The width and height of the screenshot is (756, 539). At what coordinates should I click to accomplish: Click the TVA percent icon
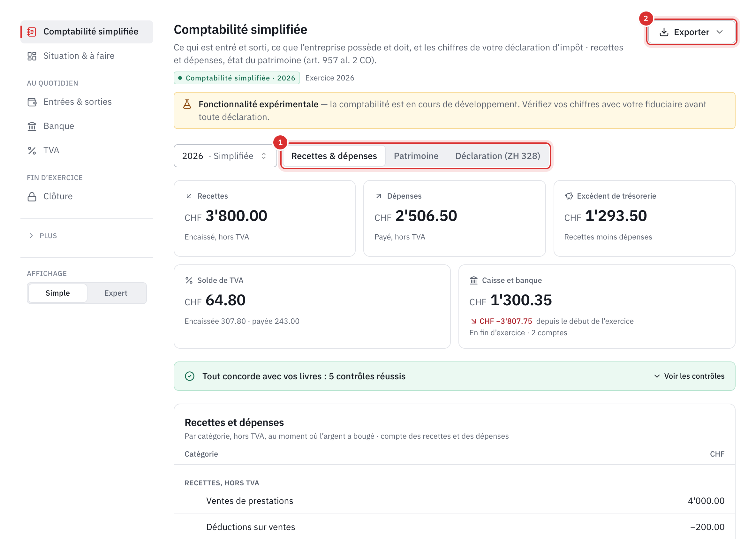tap(32, 150)
